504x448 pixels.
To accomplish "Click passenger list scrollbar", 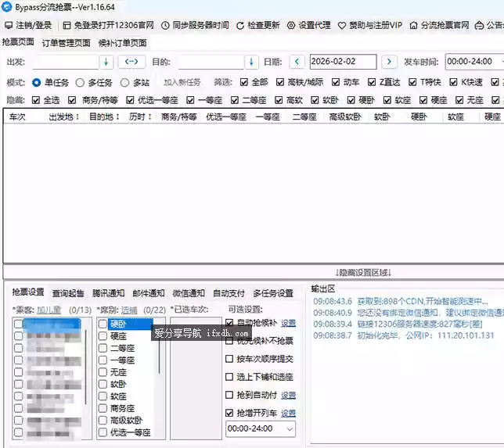I will (x=86, y=367).
